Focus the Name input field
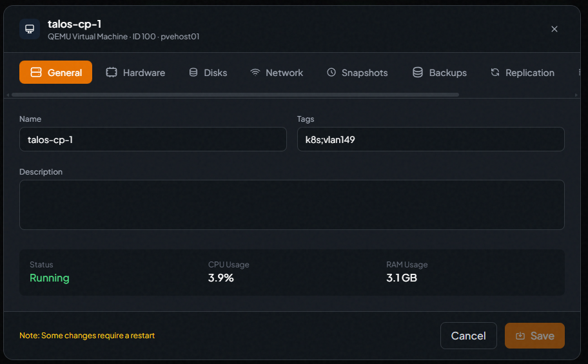 [153, 139]
